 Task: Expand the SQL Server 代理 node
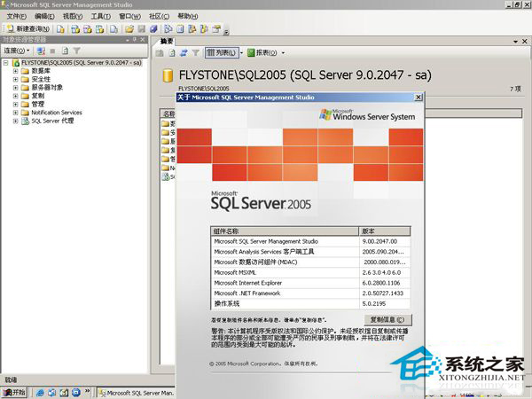coord(15,121)
